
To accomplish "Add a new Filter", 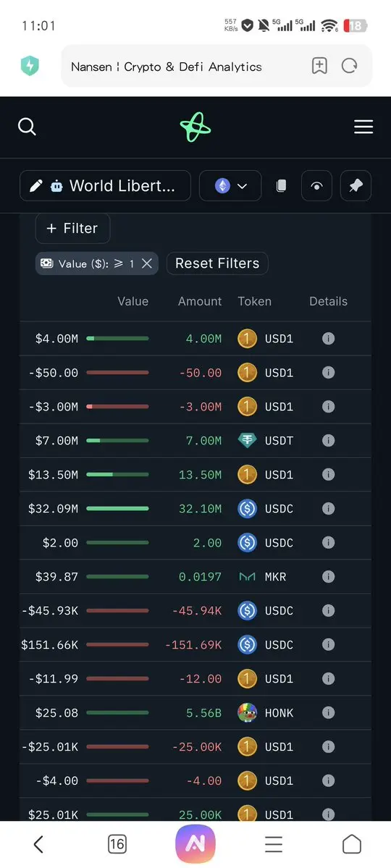I will coord(72,228).
